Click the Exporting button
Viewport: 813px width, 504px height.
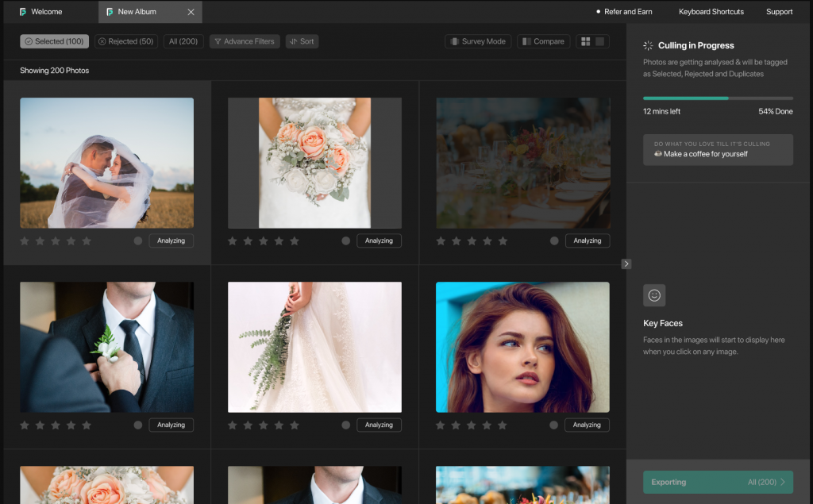click(x=718, y=483)
